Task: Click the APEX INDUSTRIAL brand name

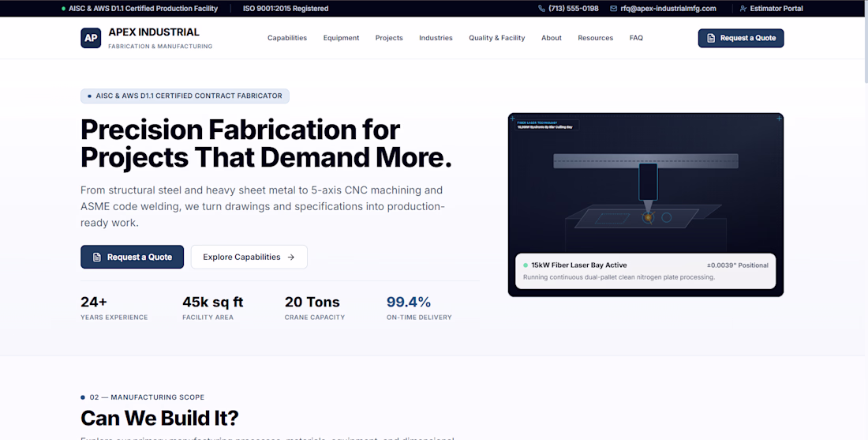Action: click(154, 32)
